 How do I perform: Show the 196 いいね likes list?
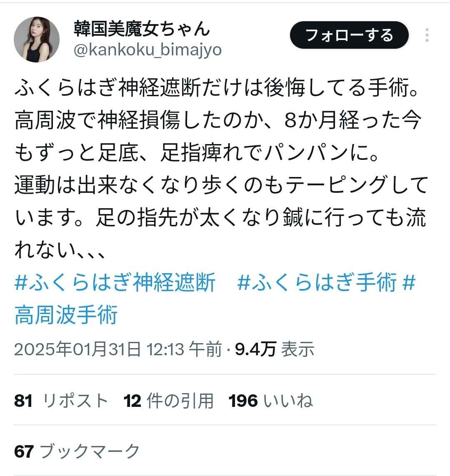(270, 400)
